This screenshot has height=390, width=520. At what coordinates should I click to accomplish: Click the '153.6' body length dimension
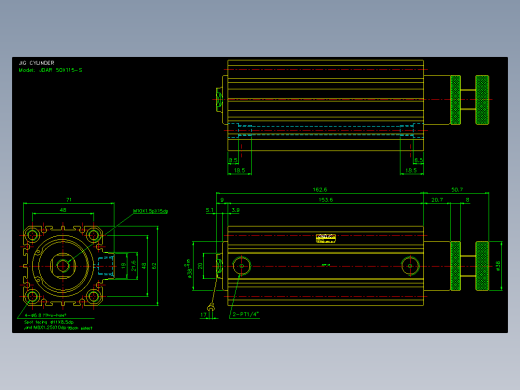(x=326, y=200)
